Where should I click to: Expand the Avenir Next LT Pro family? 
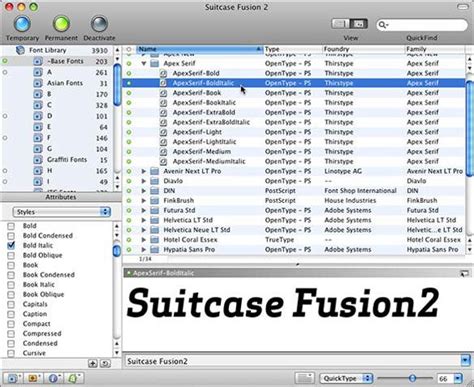point(144,171)
